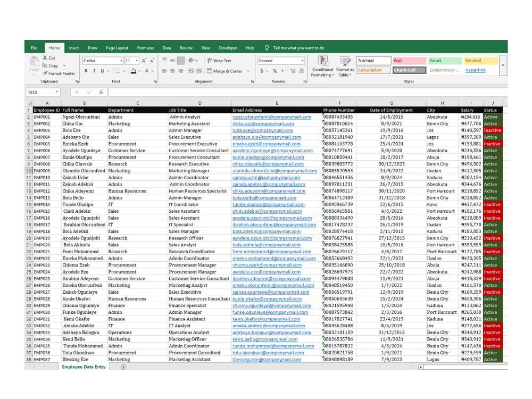Decrease font size with the smaller A icon
The width and height of the screenshot is (532, 399).
pos(152,61)
